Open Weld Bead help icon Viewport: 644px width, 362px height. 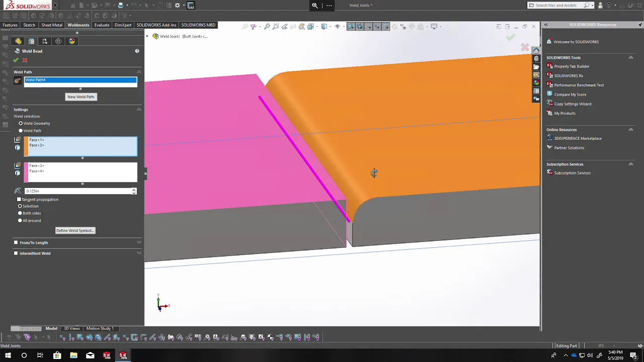[137, 51]
